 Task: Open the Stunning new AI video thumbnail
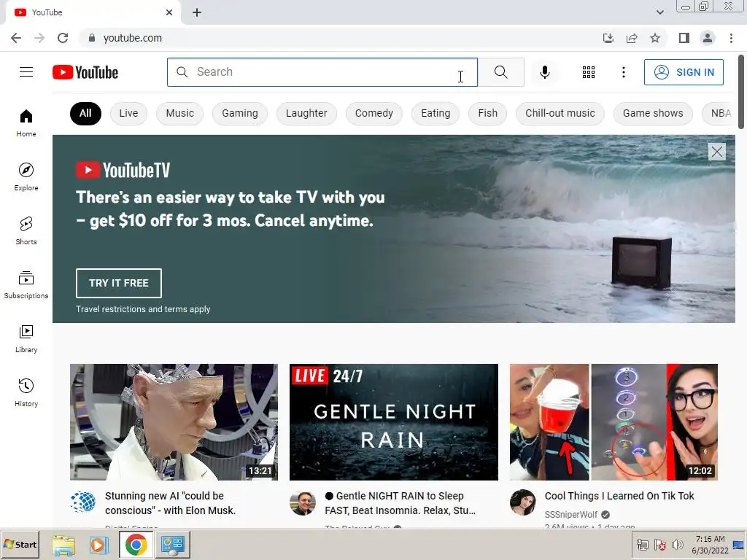pos(174,422)
